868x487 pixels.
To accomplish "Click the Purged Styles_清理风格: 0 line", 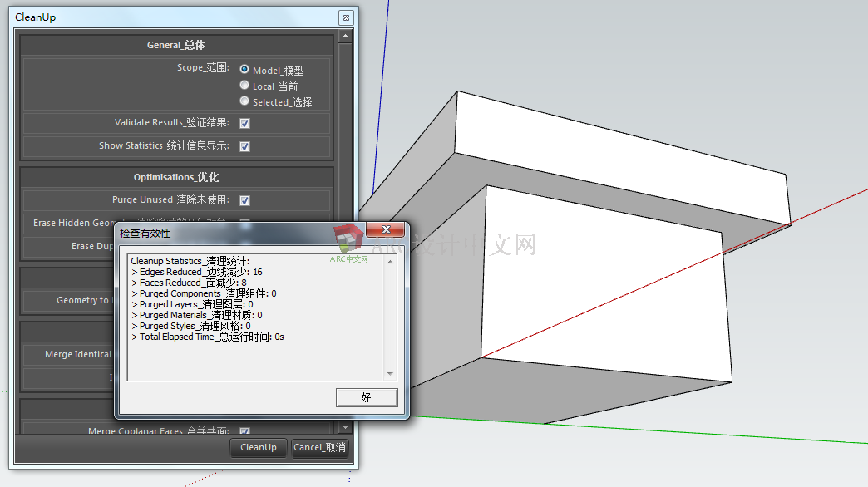I will point(191,326).
